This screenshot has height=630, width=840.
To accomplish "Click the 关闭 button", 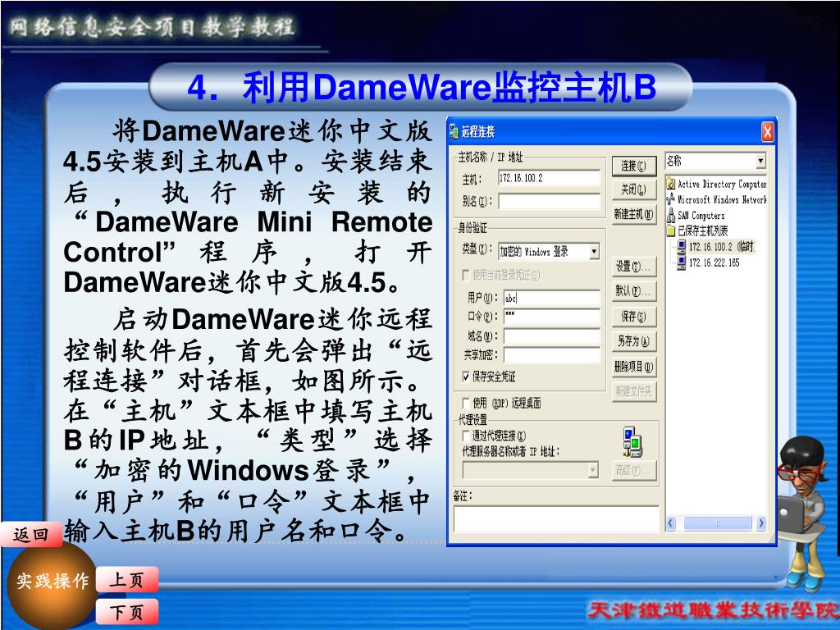I will [634, 189].
